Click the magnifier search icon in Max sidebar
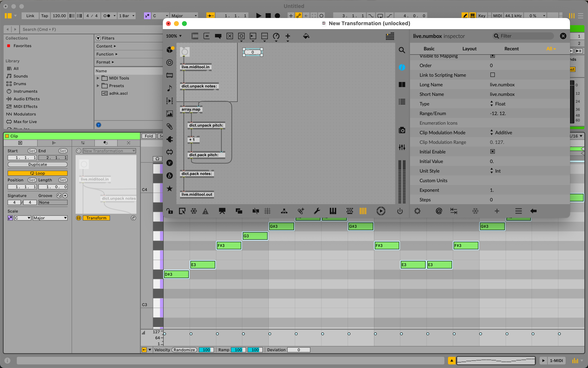Screen dimensions: 588x368 [402, 50]
